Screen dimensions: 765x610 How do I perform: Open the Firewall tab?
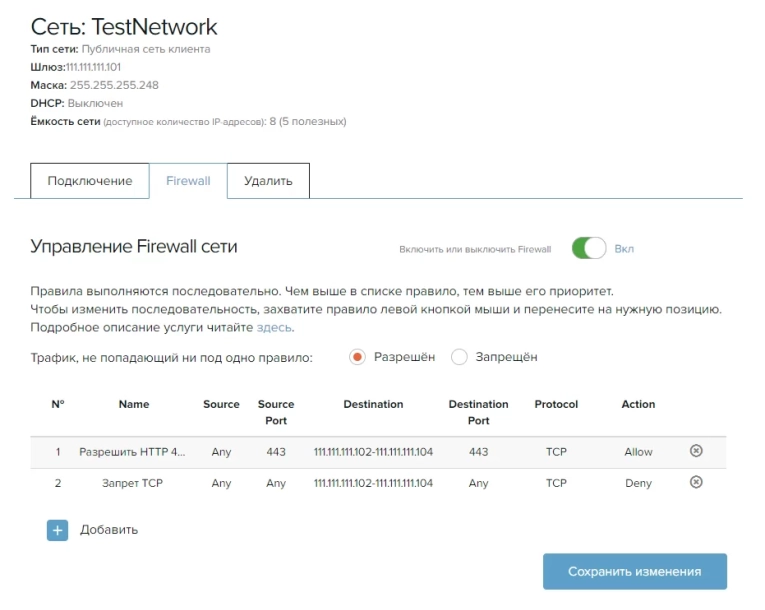click(x=188, y=181)
